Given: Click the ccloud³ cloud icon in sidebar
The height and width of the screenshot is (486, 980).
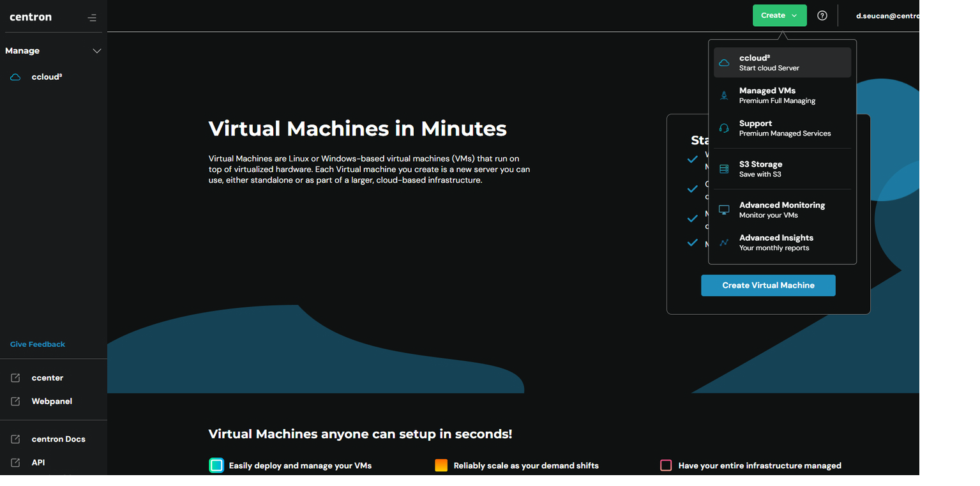Looking at the screenshot, I should 15,77.
